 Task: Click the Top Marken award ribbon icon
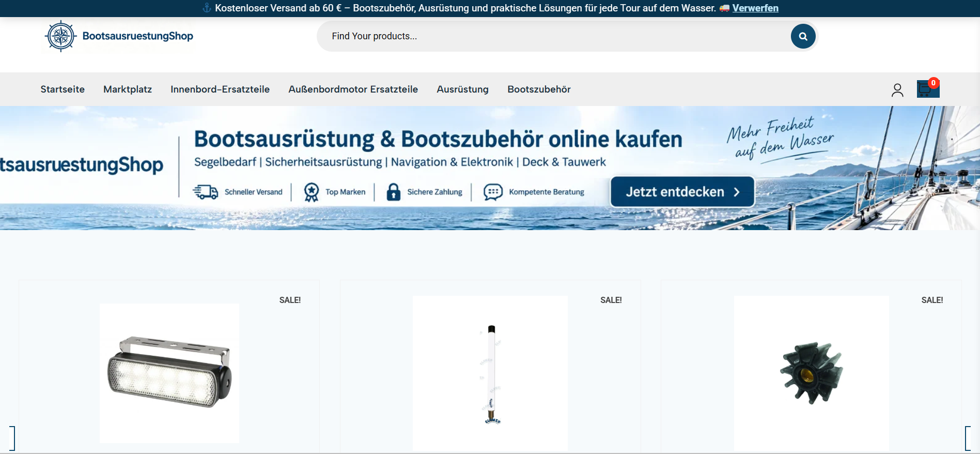312,192
